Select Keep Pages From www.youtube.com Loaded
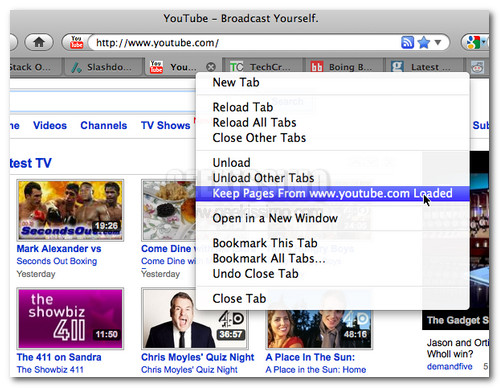This screenshot has width=500, height=388. pos(332,193)
